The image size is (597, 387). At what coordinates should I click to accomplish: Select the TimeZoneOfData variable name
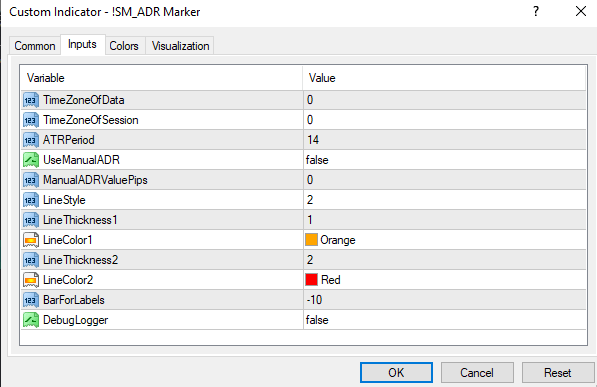pyautogui.click(x=84, y=100)
